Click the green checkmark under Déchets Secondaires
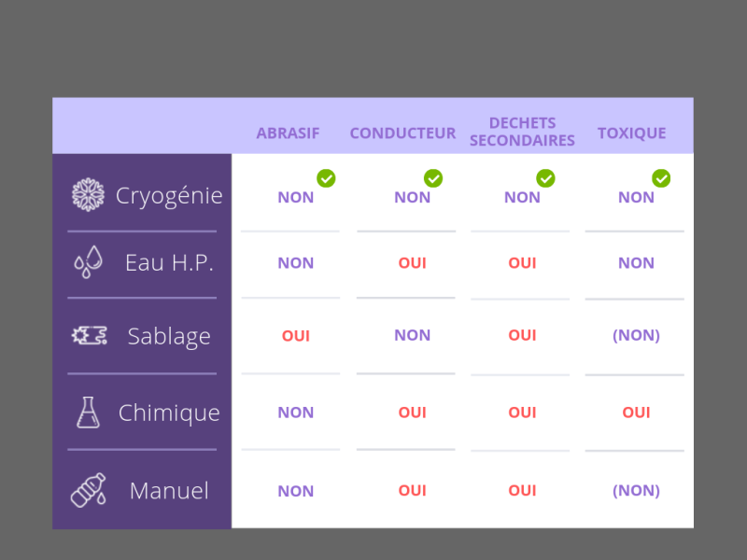This screenshot has width=747, height=560. pos(545,178)
